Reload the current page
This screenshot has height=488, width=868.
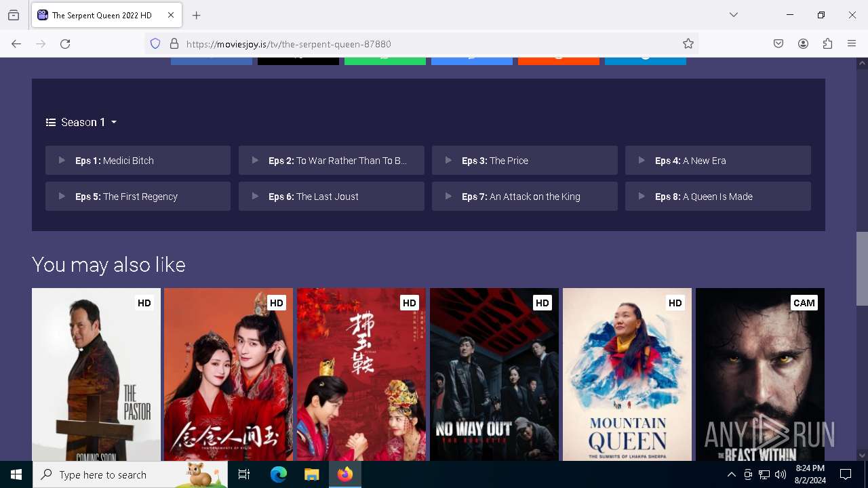(x=65, y=44)
